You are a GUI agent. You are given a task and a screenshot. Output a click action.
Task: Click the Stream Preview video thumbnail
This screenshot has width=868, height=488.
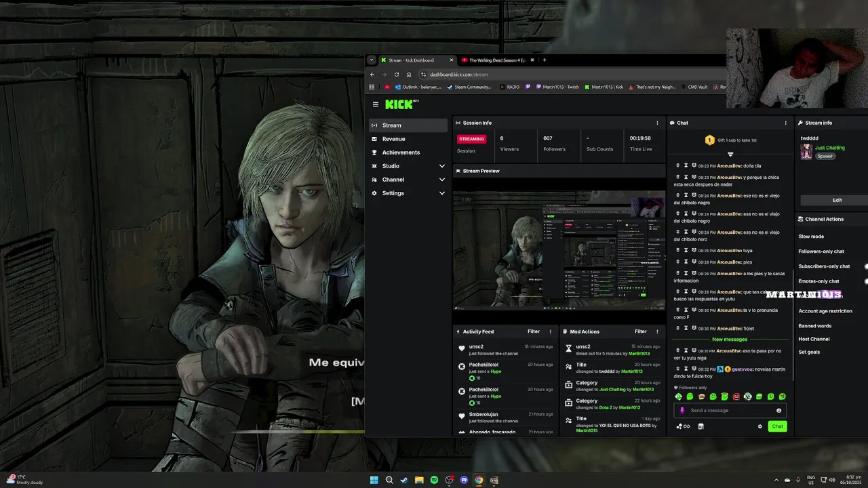tap(559, 250)
